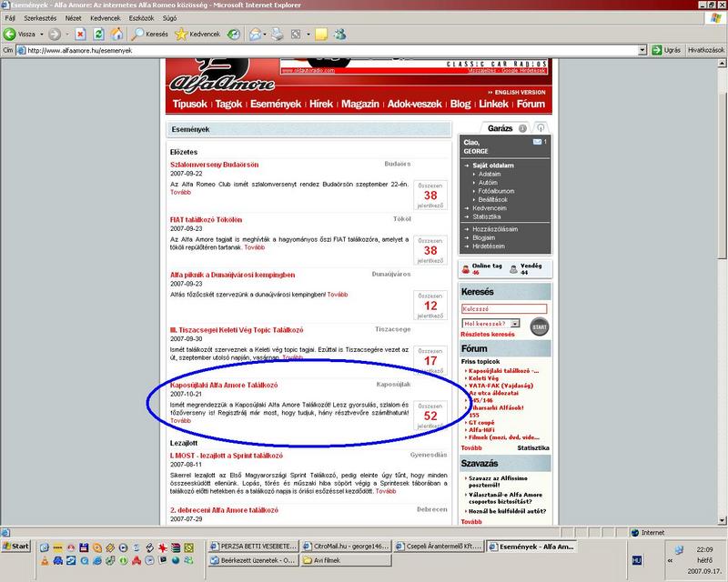Viewport: 728px width, 582px height.
Task: Click the fullscreen size toolbar icon
Action: click(296, 34)
